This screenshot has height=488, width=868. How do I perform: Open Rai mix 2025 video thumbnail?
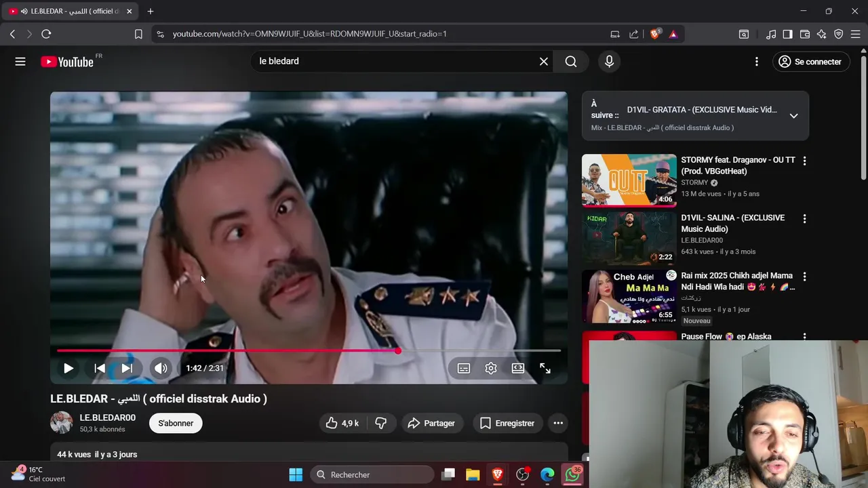[629, 296]
